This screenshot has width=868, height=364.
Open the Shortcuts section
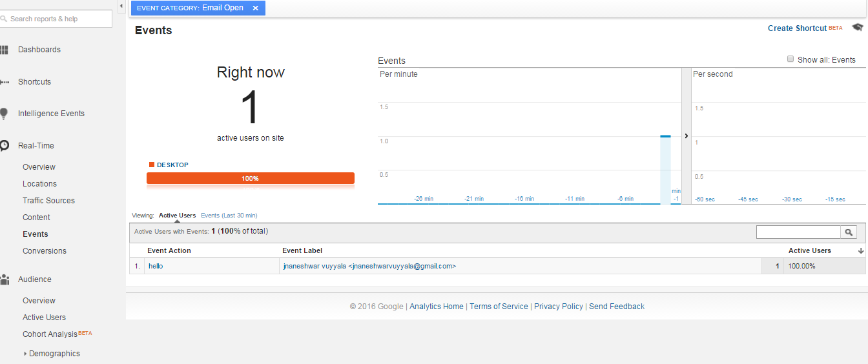coord(34,82)
